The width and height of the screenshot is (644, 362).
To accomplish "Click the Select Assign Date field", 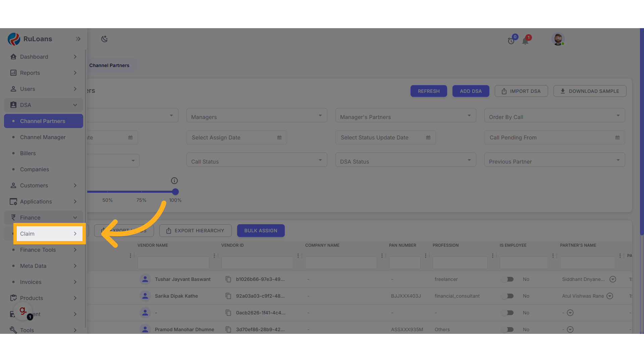I will point(236,137).
